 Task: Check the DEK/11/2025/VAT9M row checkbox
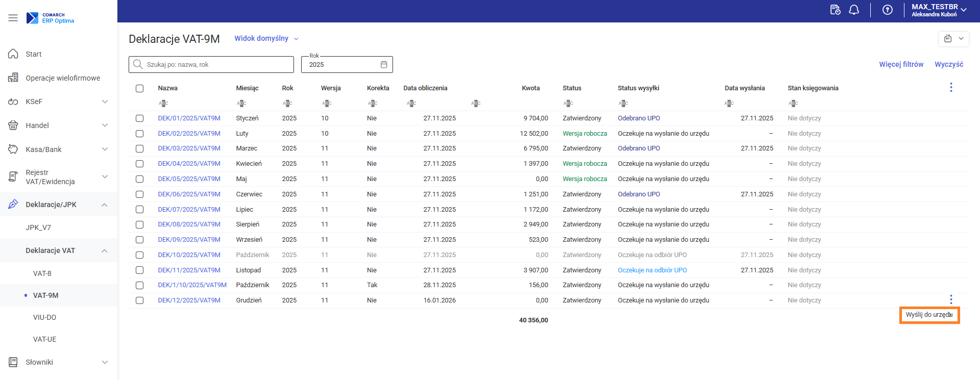pyautogui.click(x=139, y=270)
